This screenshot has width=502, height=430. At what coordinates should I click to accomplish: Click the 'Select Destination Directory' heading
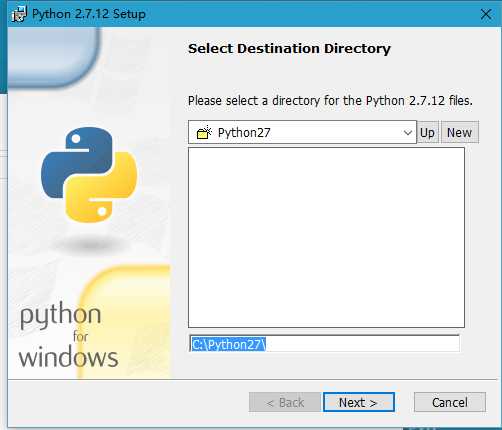pyautogui.click(x=289, y=49)
